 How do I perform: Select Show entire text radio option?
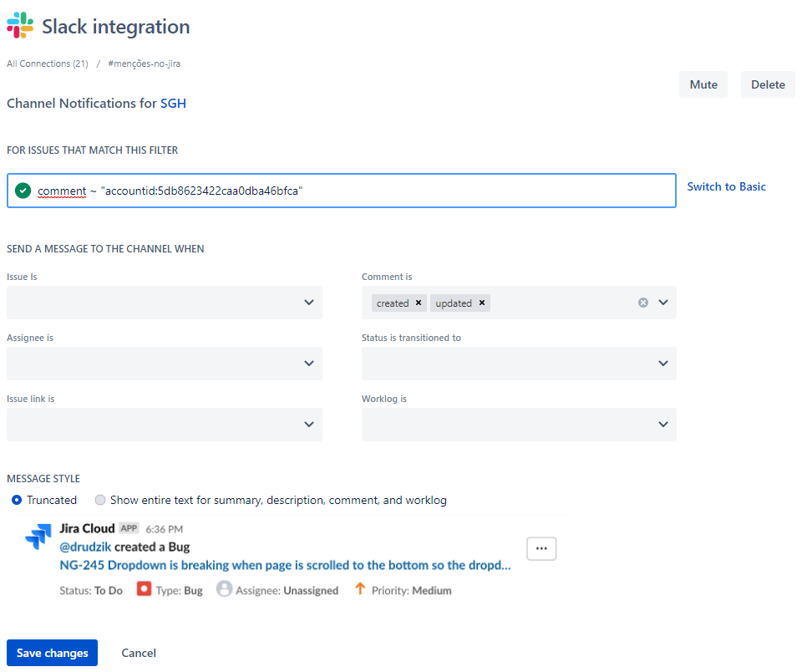point(100,500)
